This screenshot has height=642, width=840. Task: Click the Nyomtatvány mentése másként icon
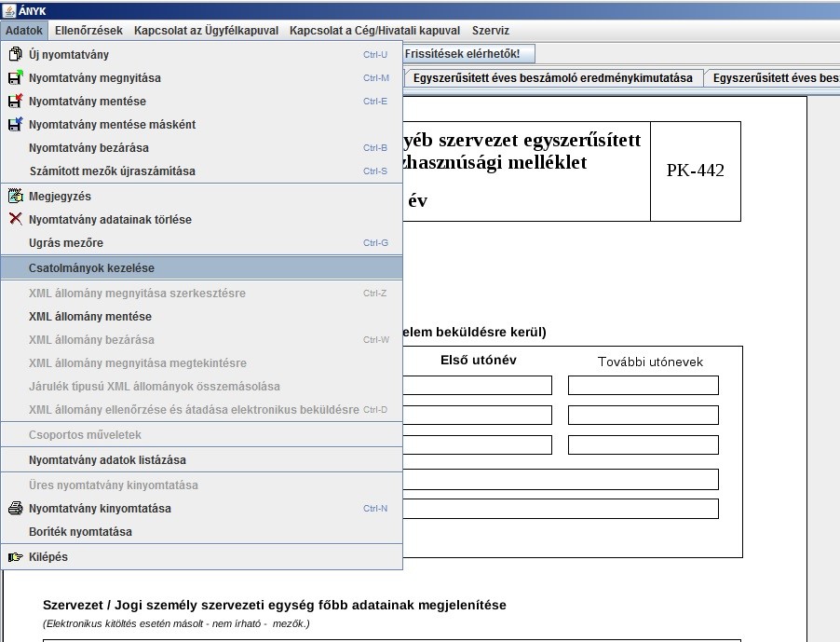(x=16, y=124)
